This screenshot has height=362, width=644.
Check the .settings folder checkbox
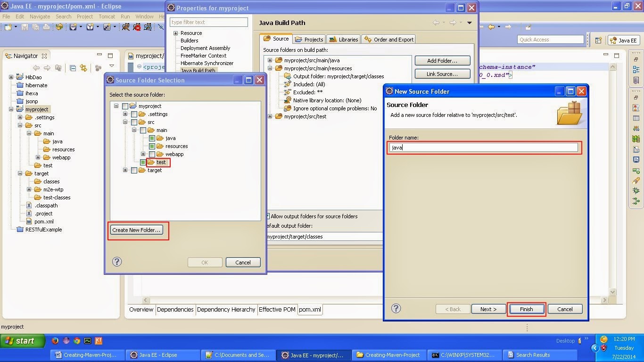point(134,114)
